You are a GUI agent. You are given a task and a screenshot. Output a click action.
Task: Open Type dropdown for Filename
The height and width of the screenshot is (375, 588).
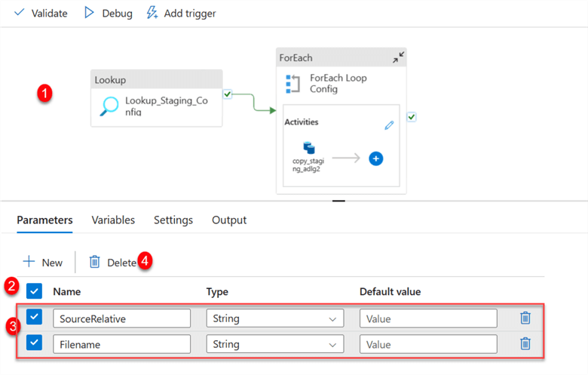(274, 344)
